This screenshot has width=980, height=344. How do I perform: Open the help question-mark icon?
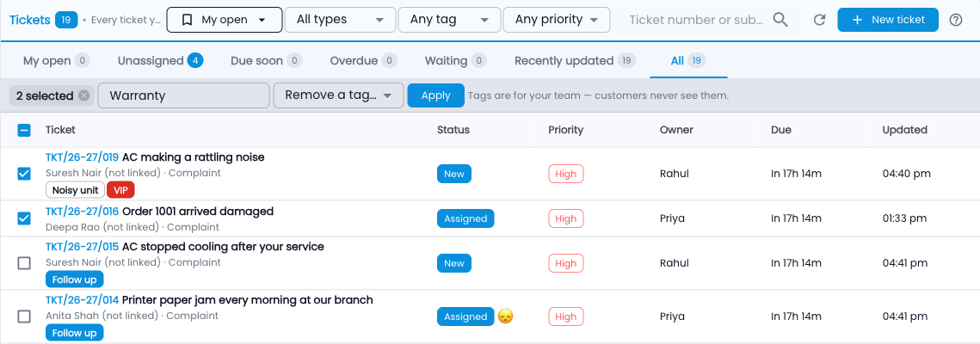956,20
